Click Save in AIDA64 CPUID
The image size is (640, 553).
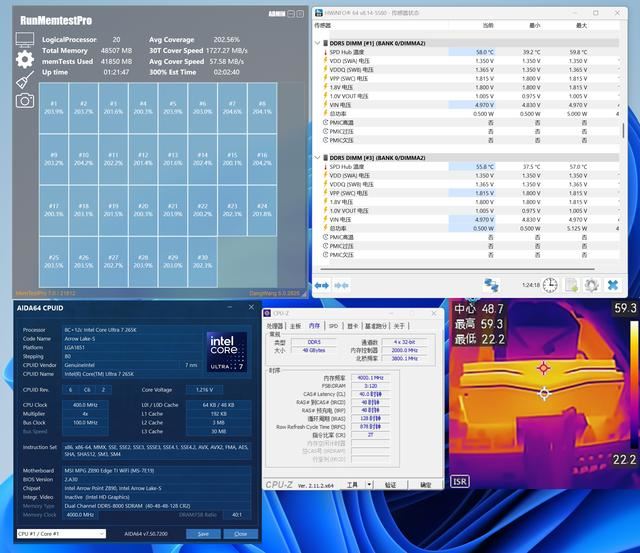pos(203,534)
